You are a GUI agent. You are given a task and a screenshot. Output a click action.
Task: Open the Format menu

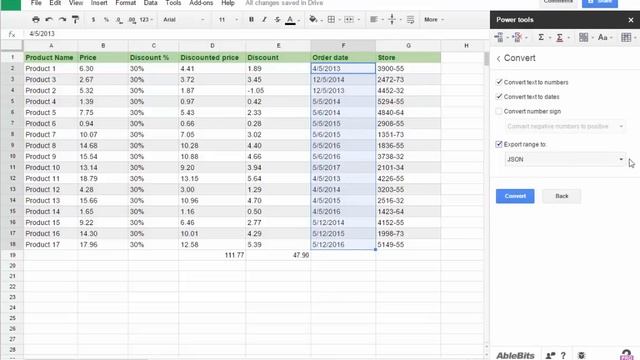pyautogui.click(x=125, y=3)
